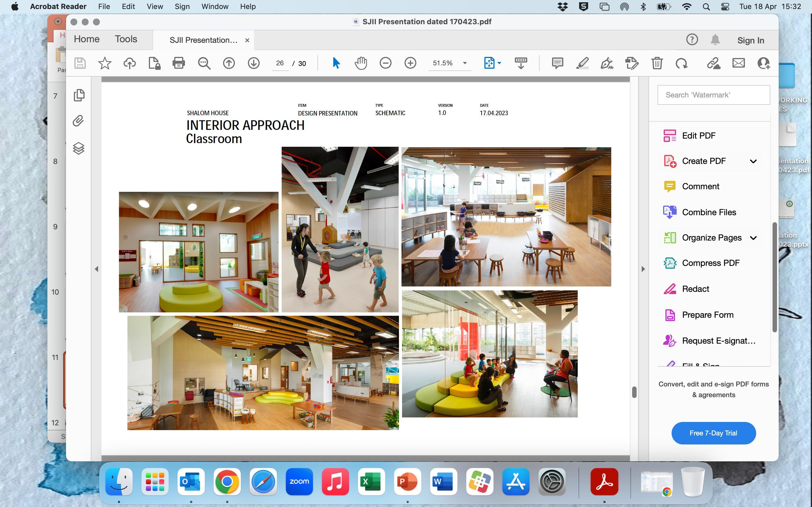Expand the Organize Pages chevron
Image resolution: width=812 pixels, height=507 pixels.
753,238
